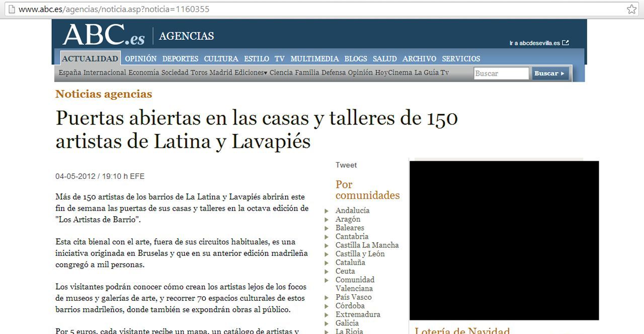Image resolution: width=644 pixels, height=334 pixels.
Task: Select Castilla y León community
Action: click(360, 253)
